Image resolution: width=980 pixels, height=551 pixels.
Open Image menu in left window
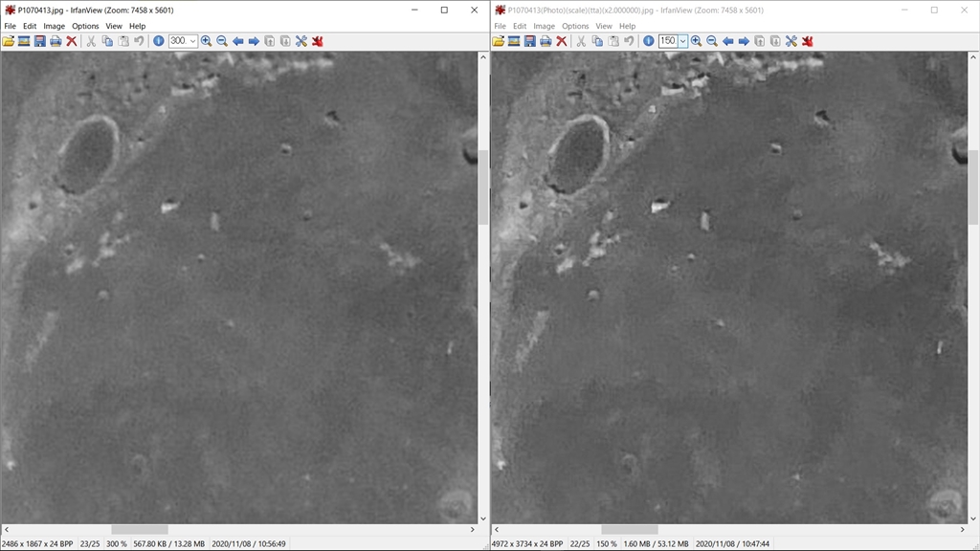coord(55,26)
